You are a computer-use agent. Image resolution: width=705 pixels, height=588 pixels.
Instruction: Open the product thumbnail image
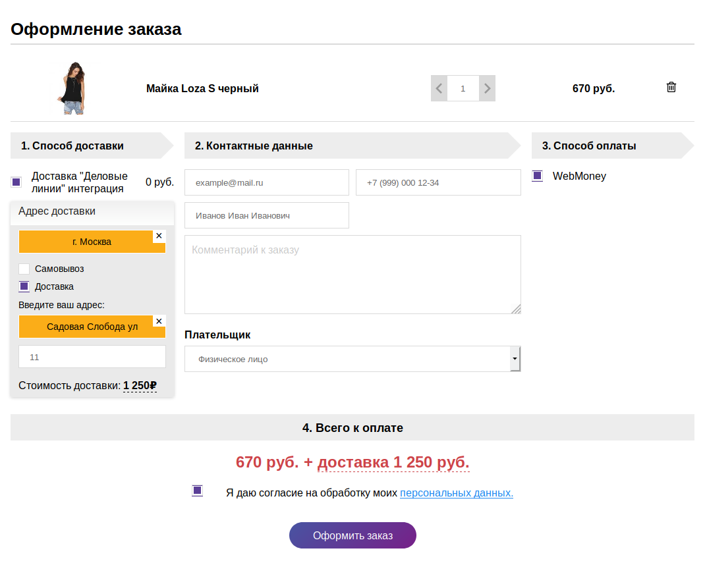pyautogui.click(x=72, y=88)
